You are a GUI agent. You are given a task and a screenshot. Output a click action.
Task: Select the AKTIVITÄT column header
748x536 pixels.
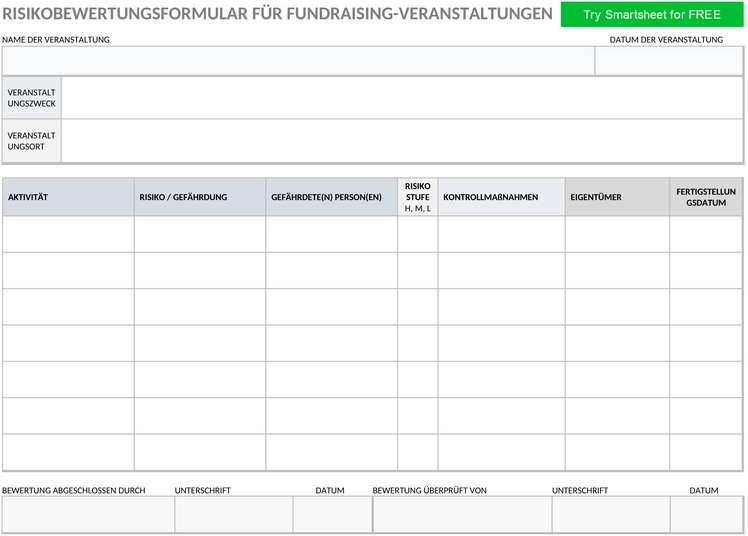pyautogui.click(x=68, y=197)
